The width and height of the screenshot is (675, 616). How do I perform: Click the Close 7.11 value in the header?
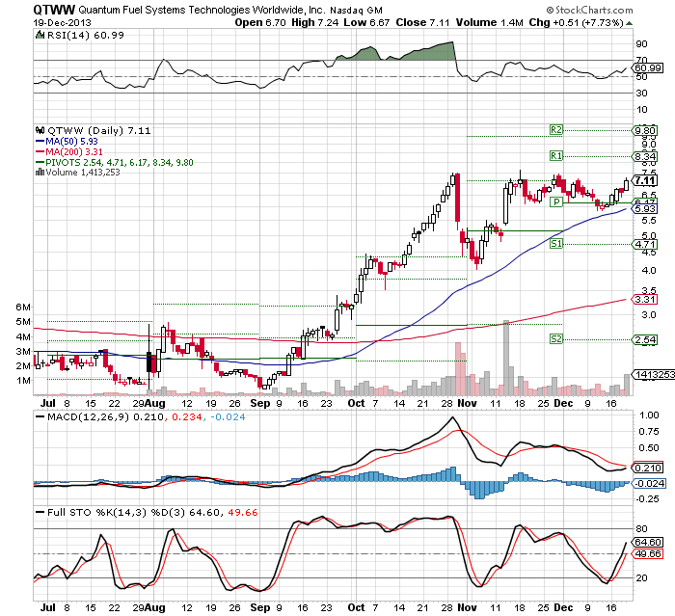(x=422, y=22)
